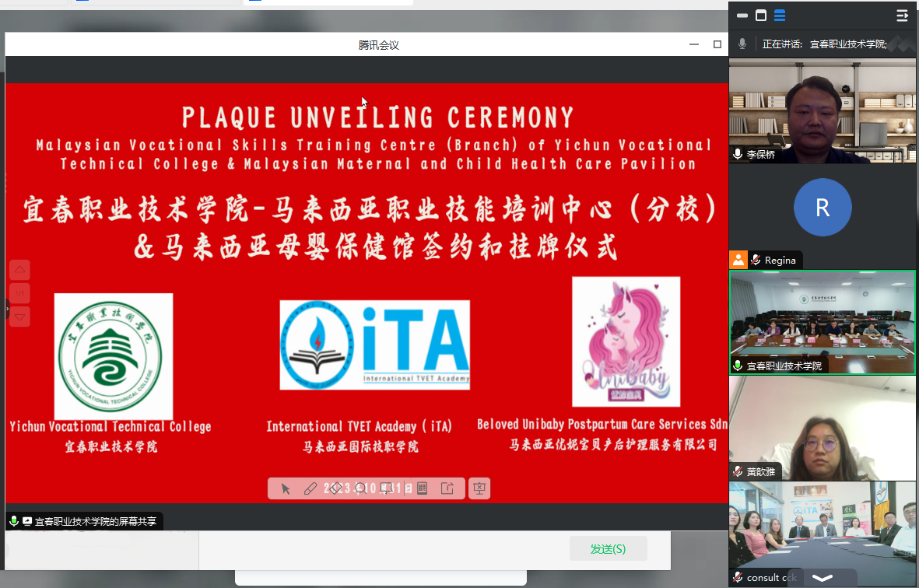The image size is (919, 588).
Task: Go to previous slide with up arrow
Action: (20, 270)
